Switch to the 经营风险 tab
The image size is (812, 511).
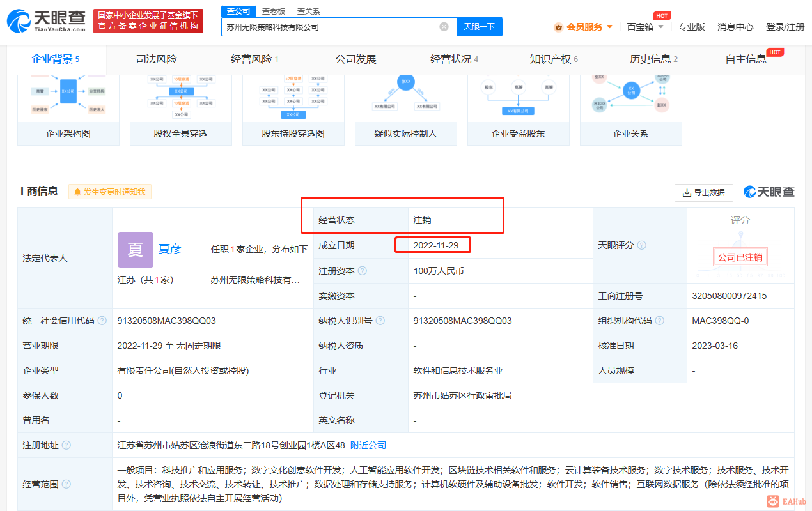click(254, 59)
